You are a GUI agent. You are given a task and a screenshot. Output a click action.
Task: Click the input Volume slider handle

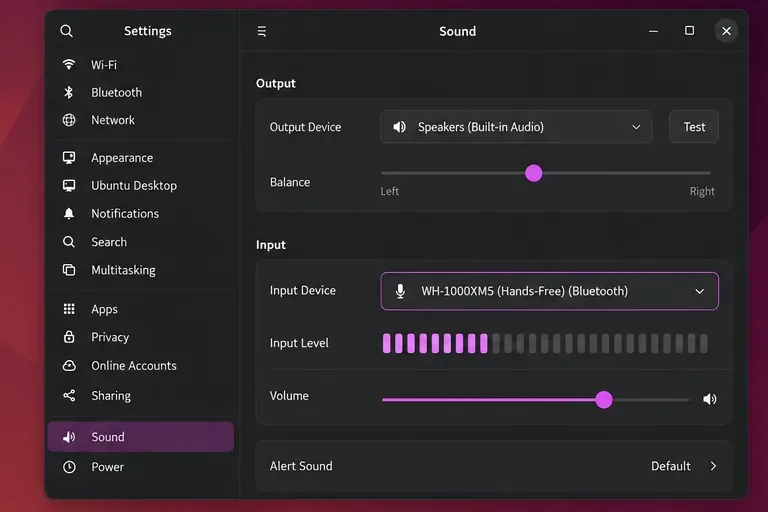pyautogui.click(x=604, y=400)
